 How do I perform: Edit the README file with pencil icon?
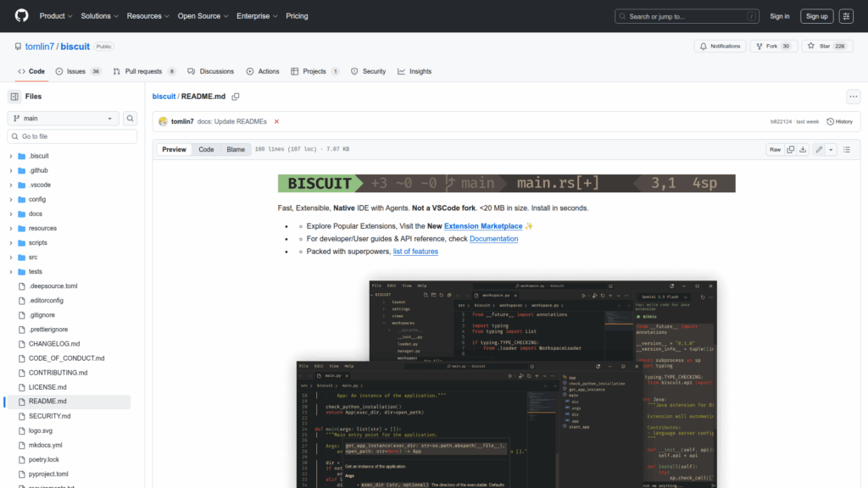click(819, 149)
